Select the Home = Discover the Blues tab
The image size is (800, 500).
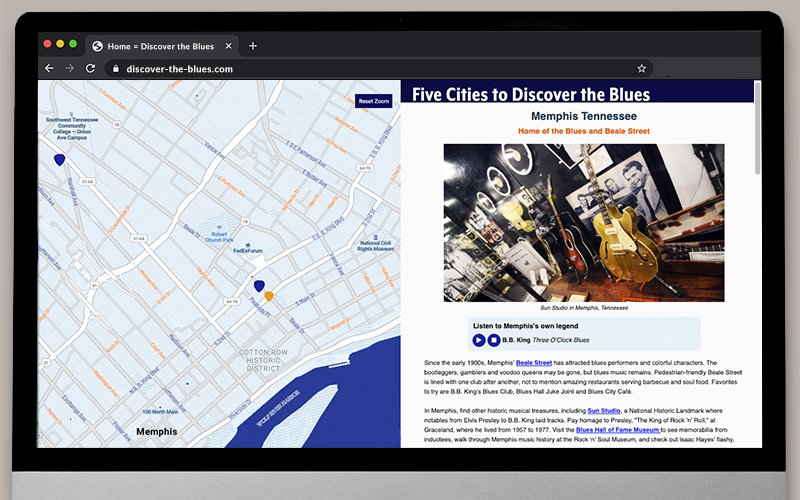click(x=160, y=46)
